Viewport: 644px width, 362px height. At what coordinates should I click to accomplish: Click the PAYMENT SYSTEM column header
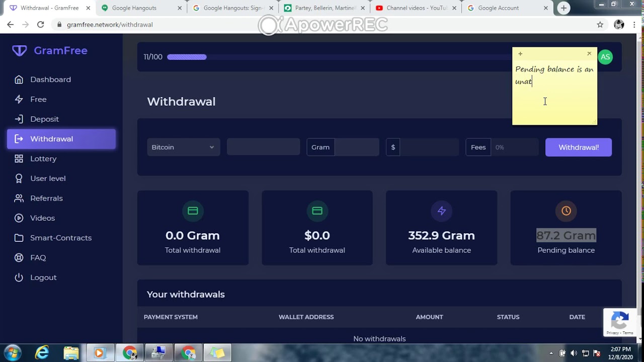coord(171,317)
